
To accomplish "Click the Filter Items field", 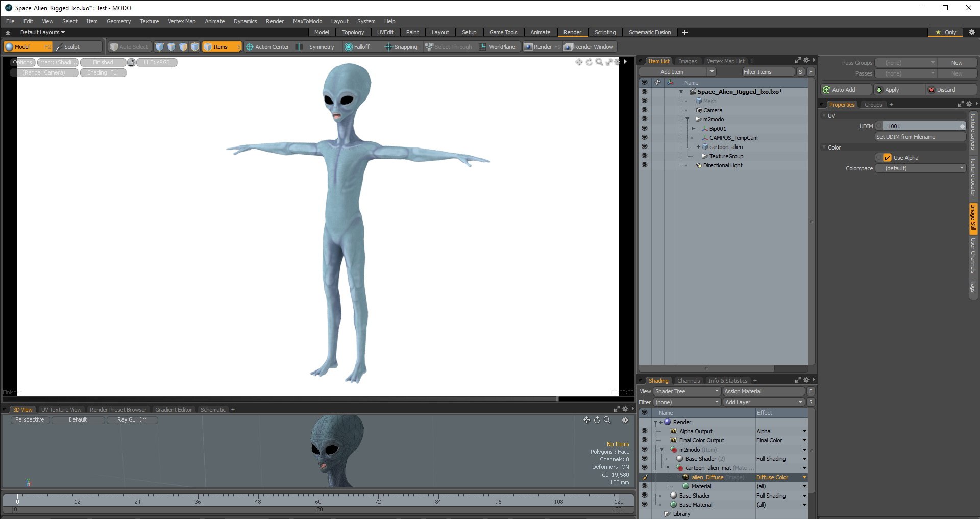I will (x=768, y=72).
